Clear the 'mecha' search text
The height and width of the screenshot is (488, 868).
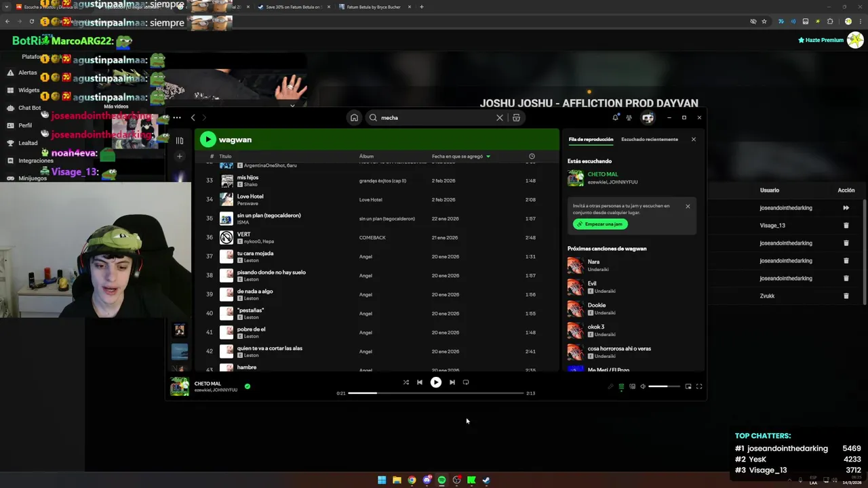coord(500,118)
